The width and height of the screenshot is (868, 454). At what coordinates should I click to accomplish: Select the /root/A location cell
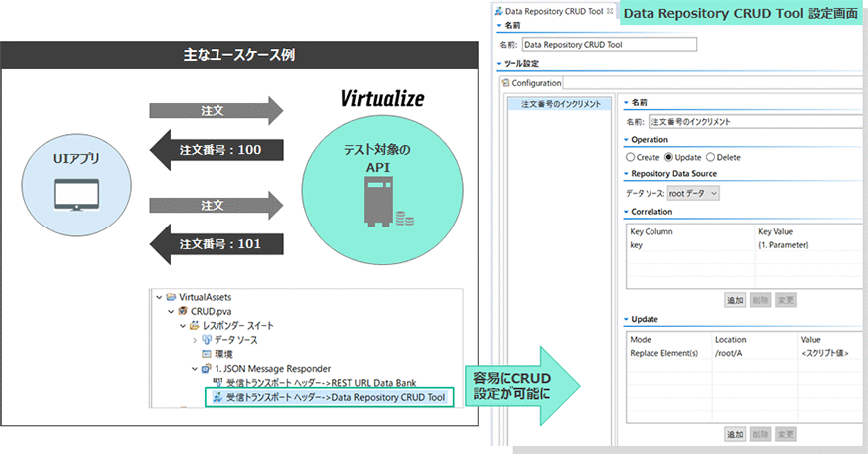pos(729,352)
